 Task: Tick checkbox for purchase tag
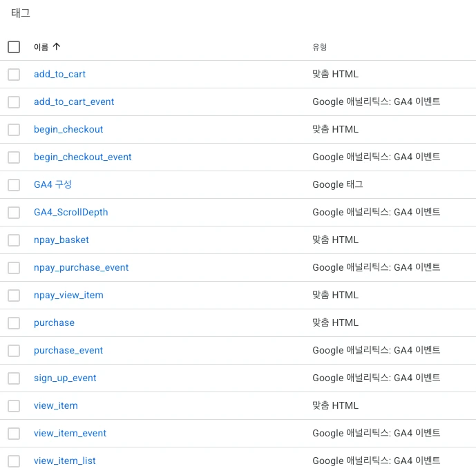14,323
